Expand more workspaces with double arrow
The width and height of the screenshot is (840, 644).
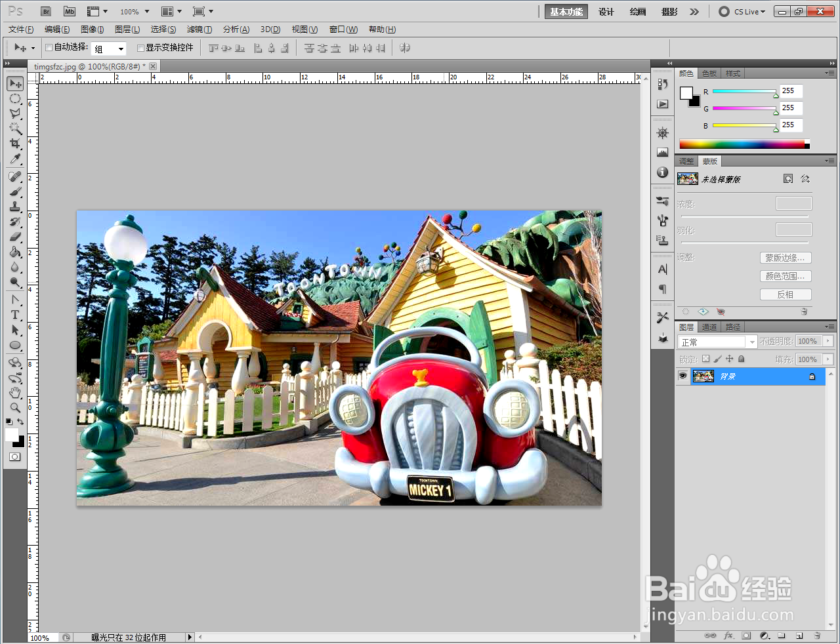click(694, 12)
